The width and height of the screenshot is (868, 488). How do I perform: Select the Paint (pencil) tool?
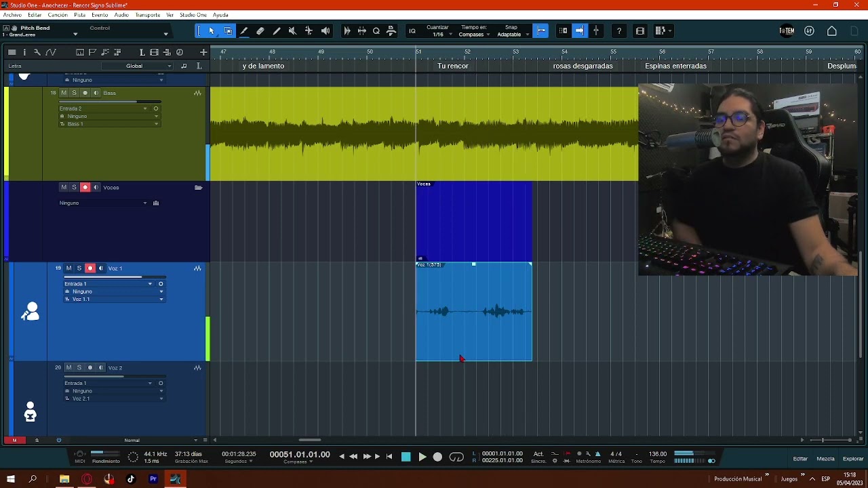coord(277,30)
